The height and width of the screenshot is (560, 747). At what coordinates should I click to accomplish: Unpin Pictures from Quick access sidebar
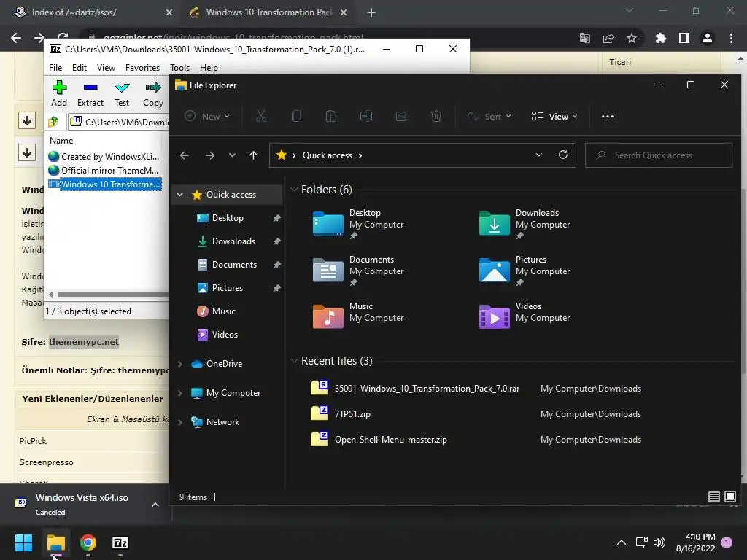(x=276, y=288)
